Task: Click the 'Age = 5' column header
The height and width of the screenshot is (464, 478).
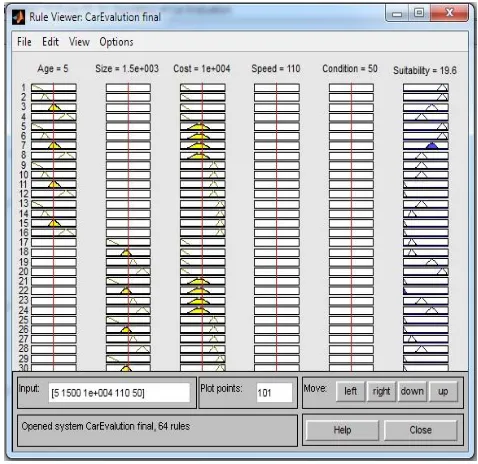Action: click(53, 69)
